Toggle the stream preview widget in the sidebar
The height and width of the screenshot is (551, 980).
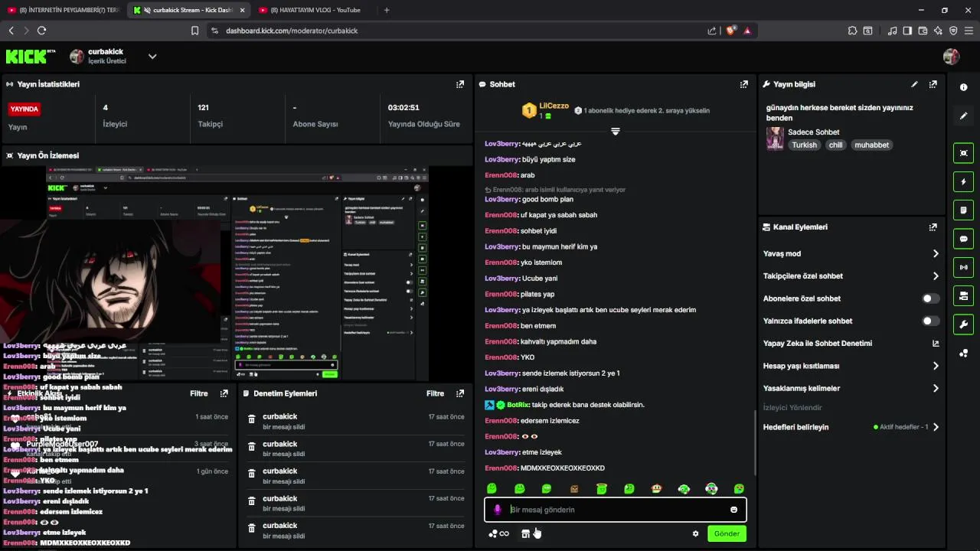tap(963, 153)
